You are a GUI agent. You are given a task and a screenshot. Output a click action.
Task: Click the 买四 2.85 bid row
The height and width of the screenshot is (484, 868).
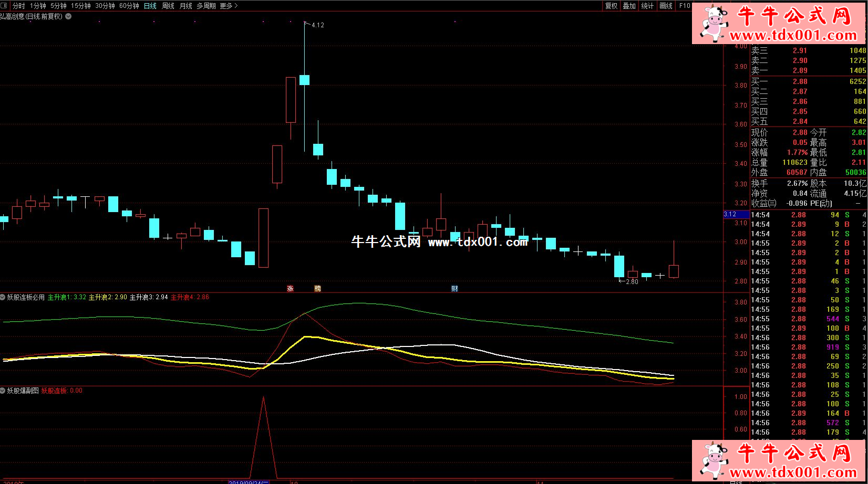[809, 111]
